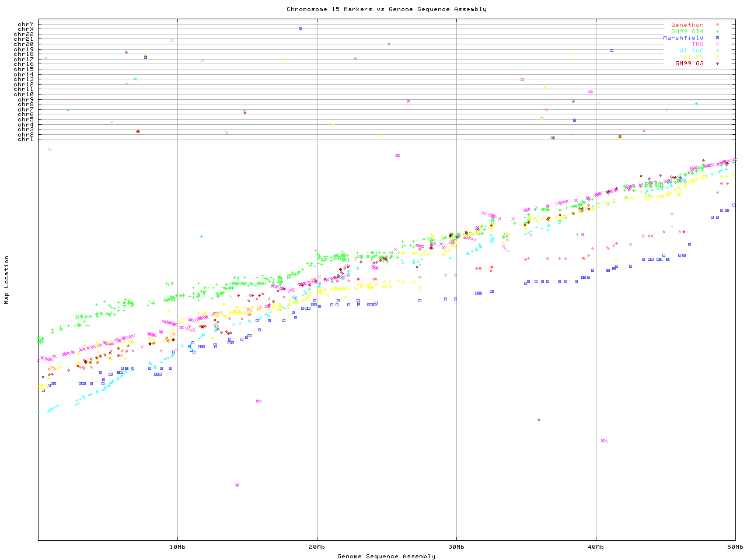Viewport: 747px width, 560px height.
Task: Click the cyan WI YAC triangle legend symbol
Action: [717, 51]
